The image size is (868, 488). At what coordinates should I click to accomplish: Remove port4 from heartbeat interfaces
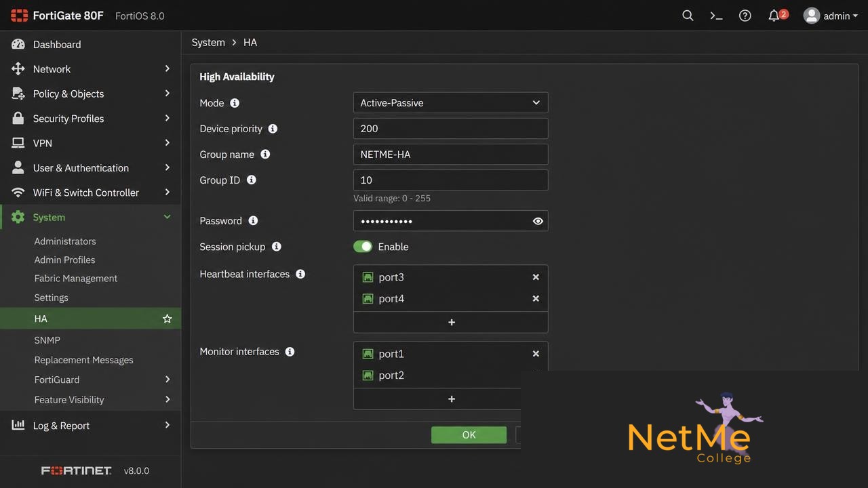[x=536, y=299]
